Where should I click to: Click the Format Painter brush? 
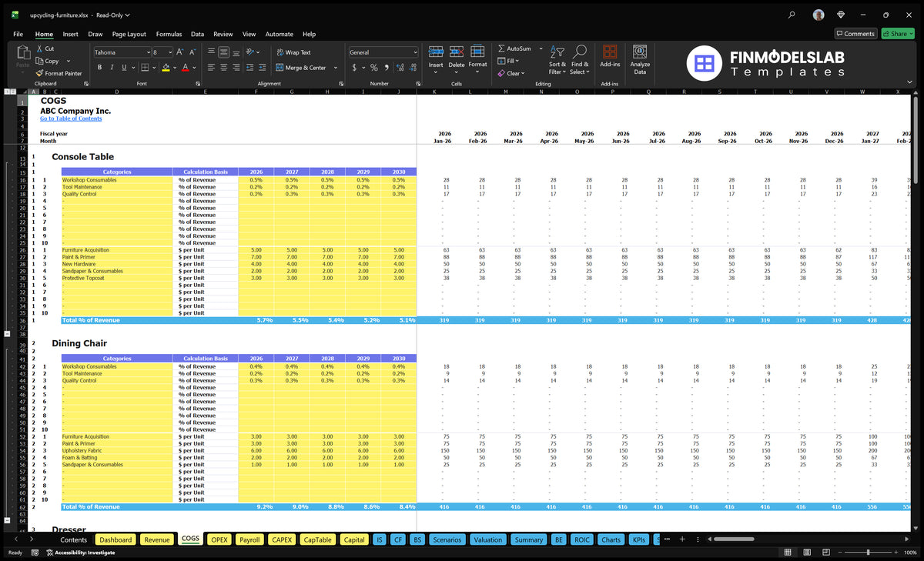tap(39, 73)
